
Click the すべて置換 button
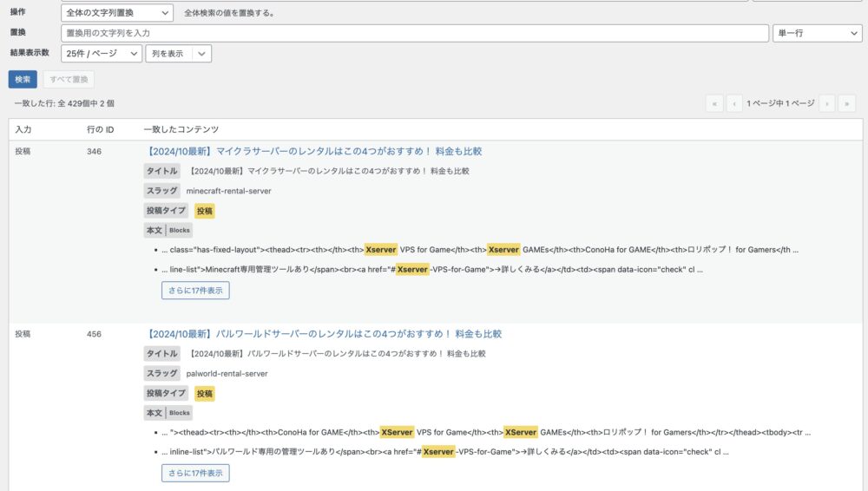point(69,79)
